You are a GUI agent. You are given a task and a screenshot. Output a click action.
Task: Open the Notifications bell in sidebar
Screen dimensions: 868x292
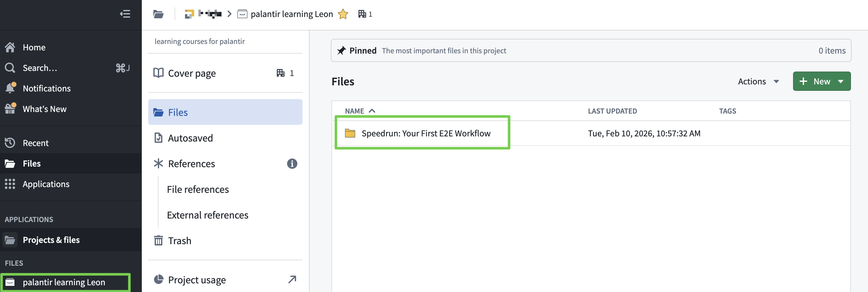pos(10,88)
